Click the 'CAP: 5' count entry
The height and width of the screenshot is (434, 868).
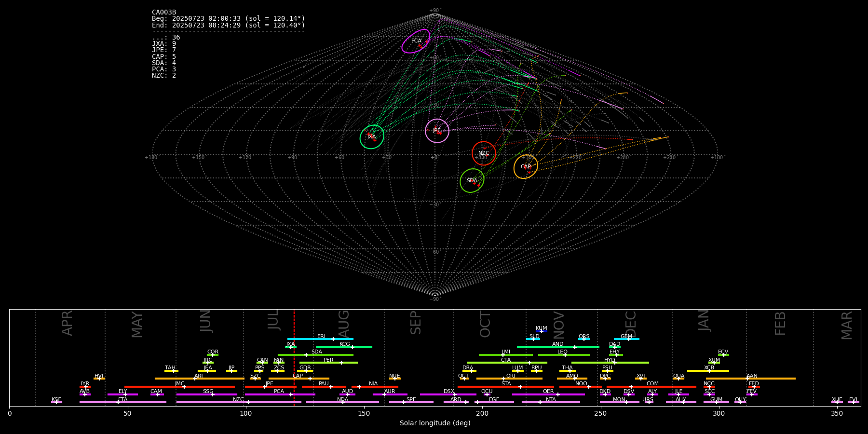[164, 57]
